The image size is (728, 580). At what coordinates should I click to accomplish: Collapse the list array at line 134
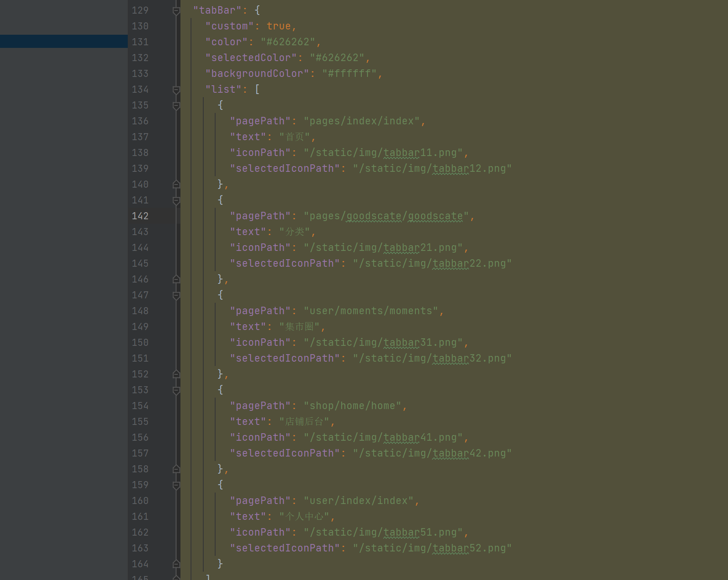[x=176, y=90]
